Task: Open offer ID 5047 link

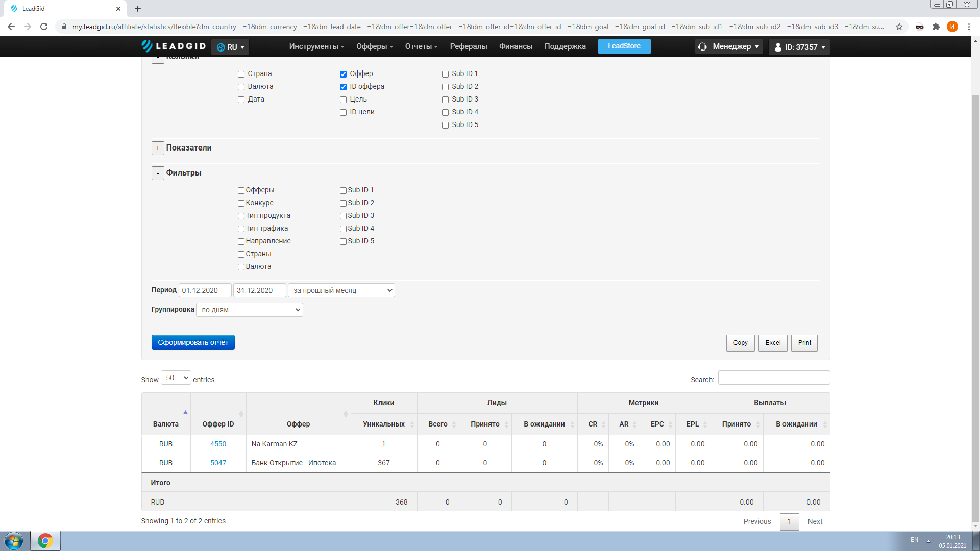Action: (218, 463)
